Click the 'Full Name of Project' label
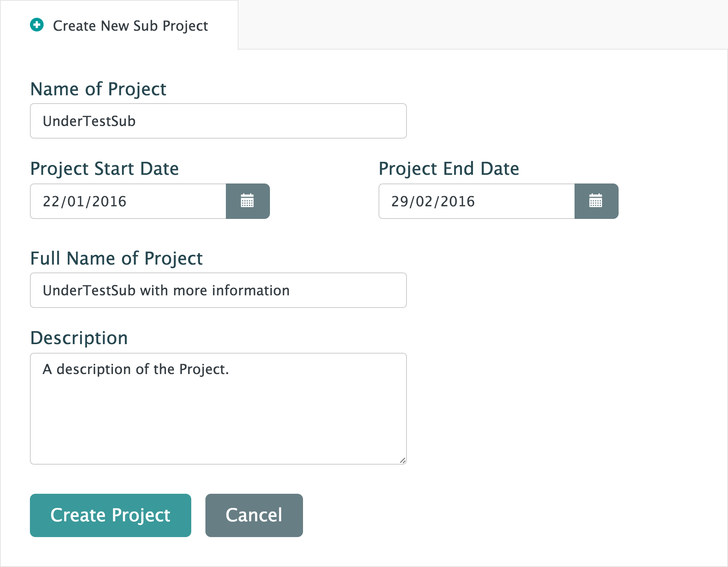The height and width of the screenshot is (567, 728). coord(116,259)
